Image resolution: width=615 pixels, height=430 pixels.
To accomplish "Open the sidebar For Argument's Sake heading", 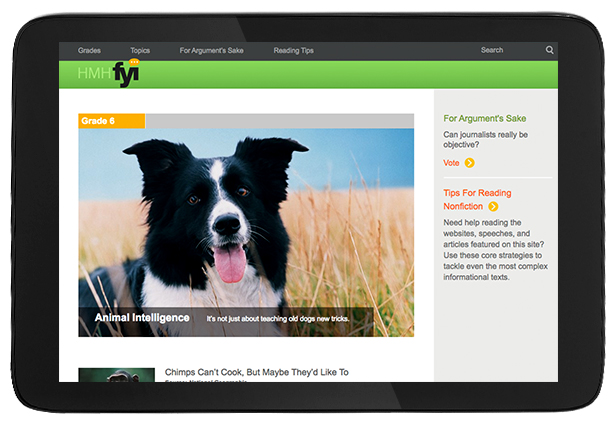I will click(x=484, y=118).
